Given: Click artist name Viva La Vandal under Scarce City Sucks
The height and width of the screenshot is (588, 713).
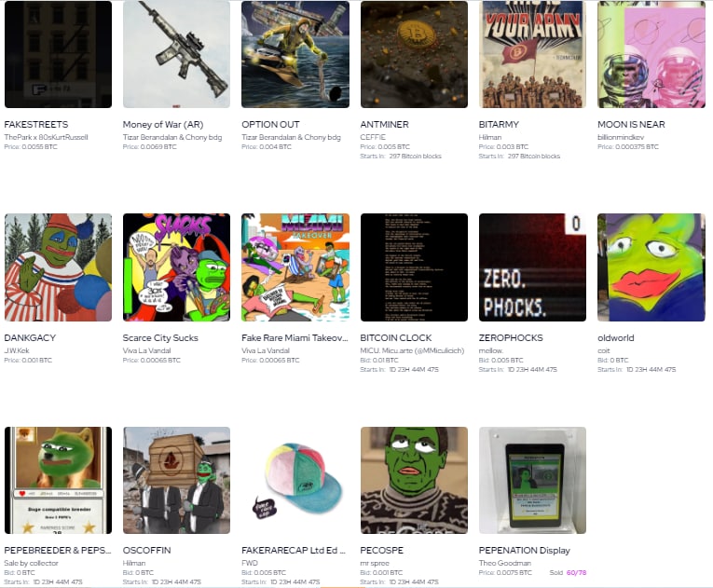Looking at the screenshot, I should 147,350.
